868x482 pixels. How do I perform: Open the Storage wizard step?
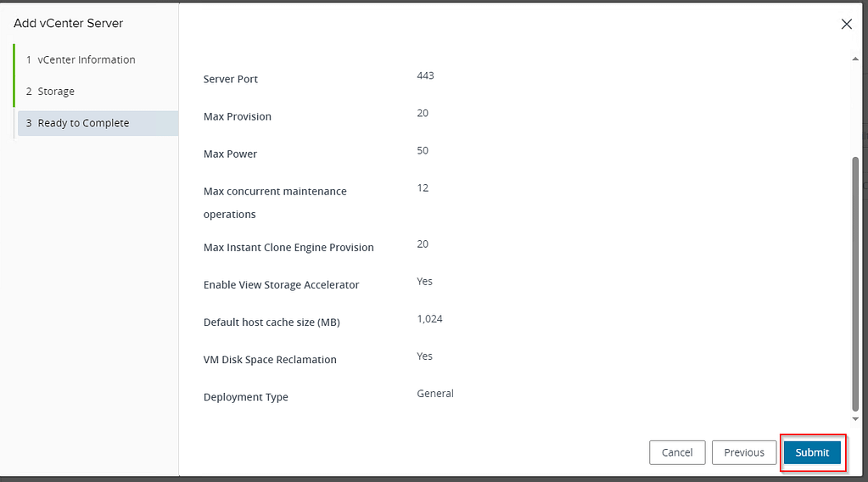[56, 92]
